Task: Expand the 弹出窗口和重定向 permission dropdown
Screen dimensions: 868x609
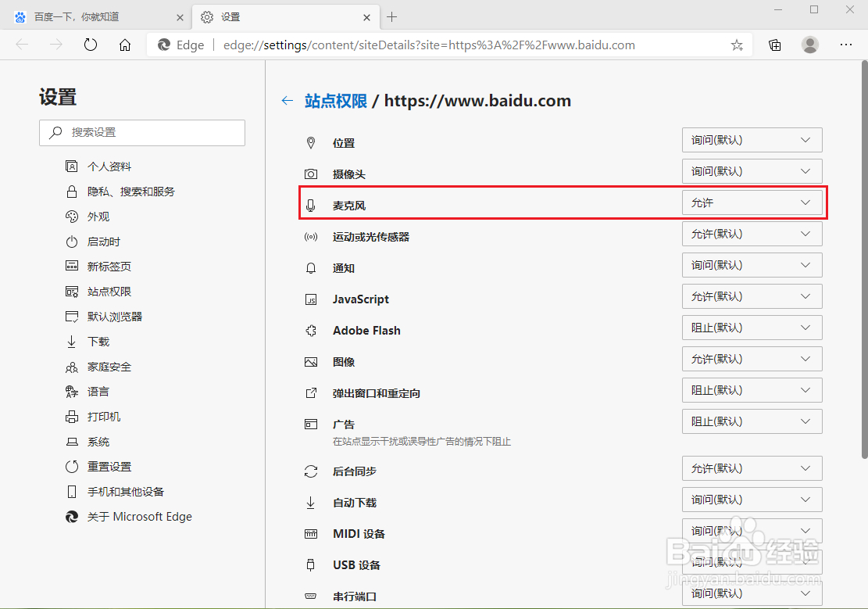Action: [752, 390]
